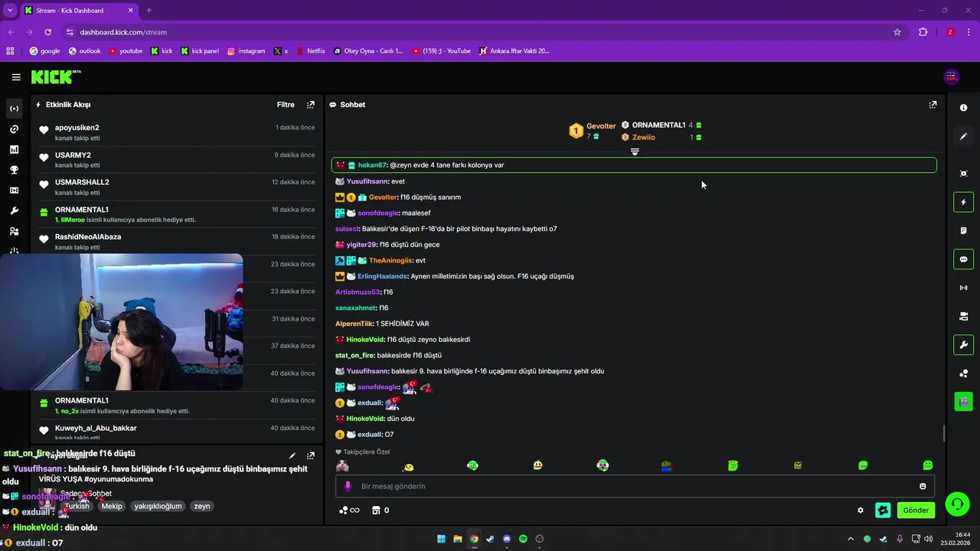The width and height of the screenshot is (980, 551).
Task: Click the apoyusiken2 follow event
Action: pos(175,132)
